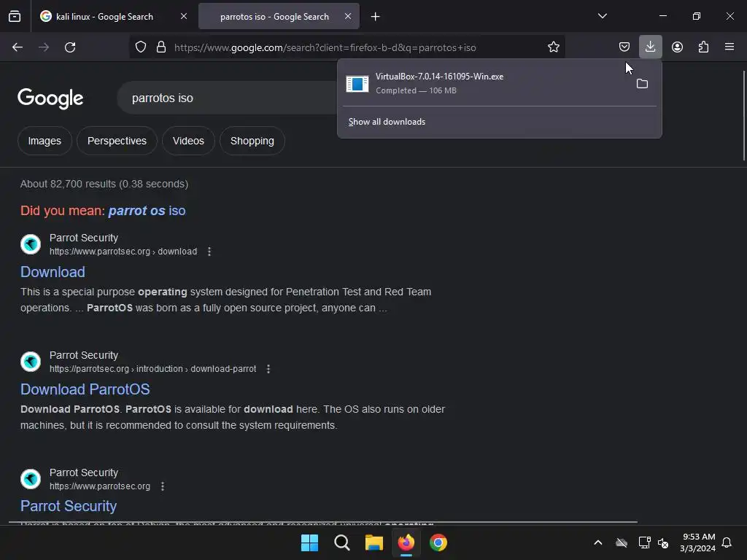The height and width of the screenshot is (560, 747).
Task: Toggle the Downloads toolbar button
Action: (x=650, y=47)
